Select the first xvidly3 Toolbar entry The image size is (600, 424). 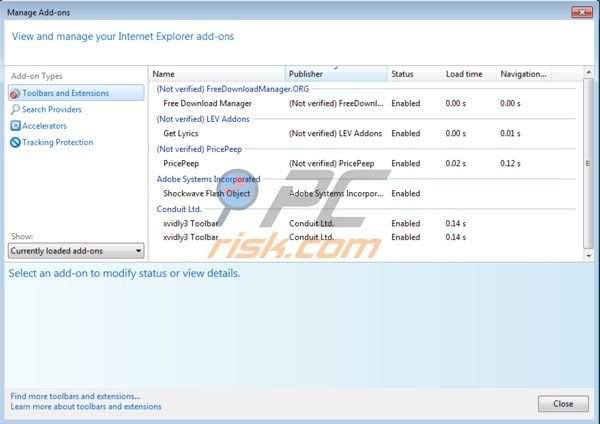(365, 223)
